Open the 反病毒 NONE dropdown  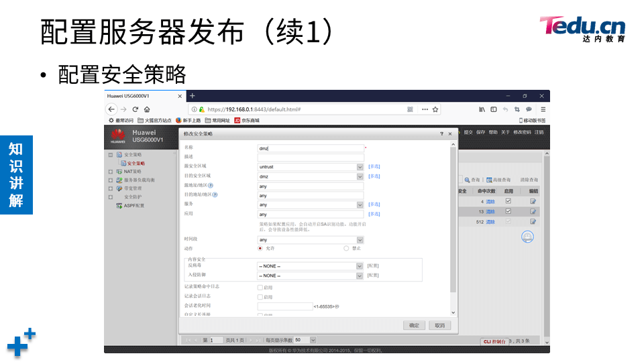(360, 266)
